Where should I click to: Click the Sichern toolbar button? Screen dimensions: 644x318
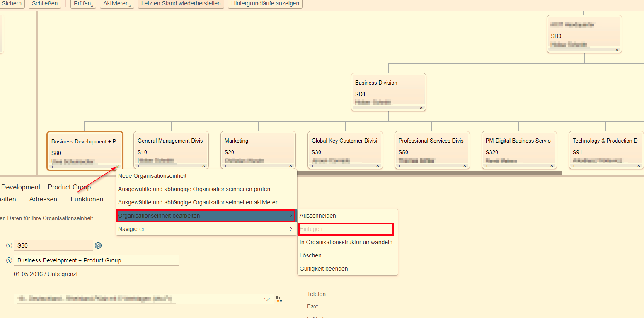tap(12, 3)
